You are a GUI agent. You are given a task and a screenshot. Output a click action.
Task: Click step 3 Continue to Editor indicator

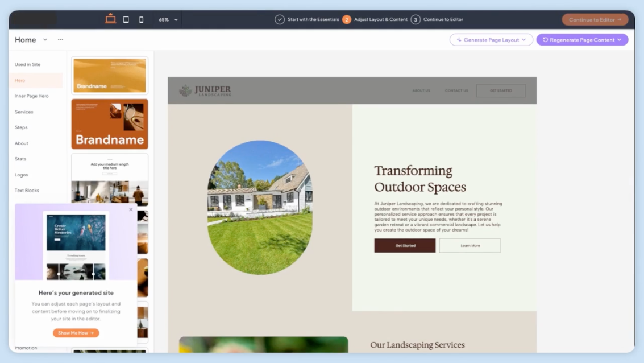point(437,19)
